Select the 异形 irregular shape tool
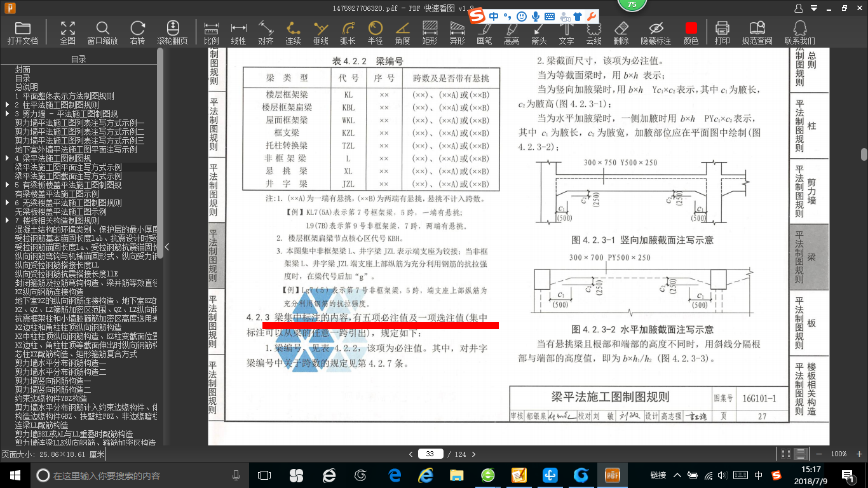 (x=457, y=32)
